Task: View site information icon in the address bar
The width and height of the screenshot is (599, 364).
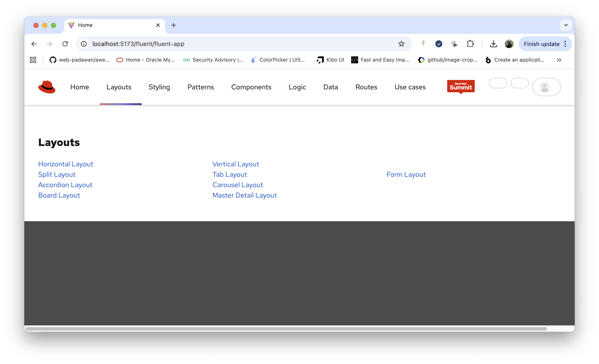Action: [84, 44]
